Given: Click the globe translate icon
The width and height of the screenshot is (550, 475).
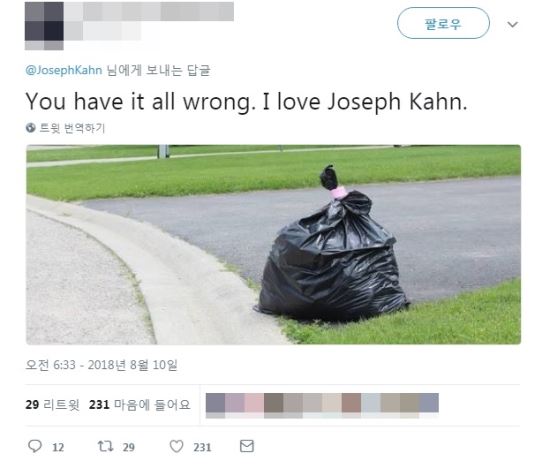Looking at the screenshot, I should [31, 128].
